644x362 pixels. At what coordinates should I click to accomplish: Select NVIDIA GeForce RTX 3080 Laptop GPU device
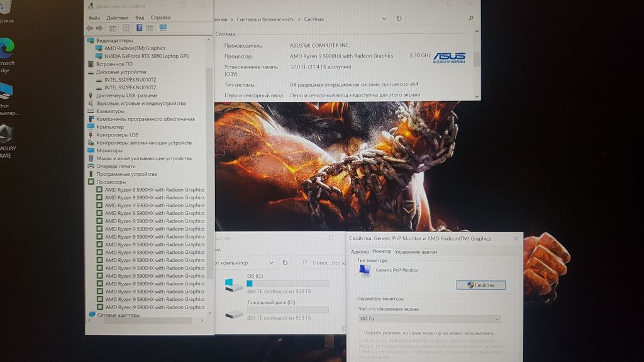[146, 56]
